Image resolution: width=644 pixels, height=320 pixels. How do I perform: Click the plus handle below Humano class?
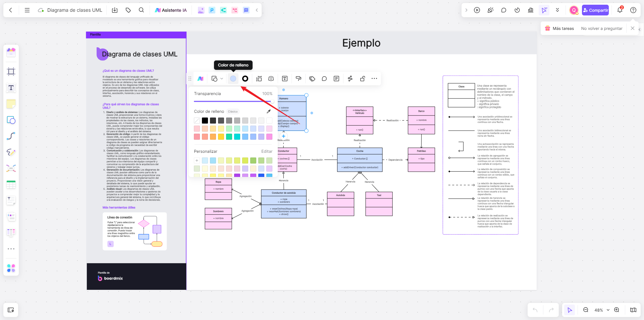tap(283, 136)
